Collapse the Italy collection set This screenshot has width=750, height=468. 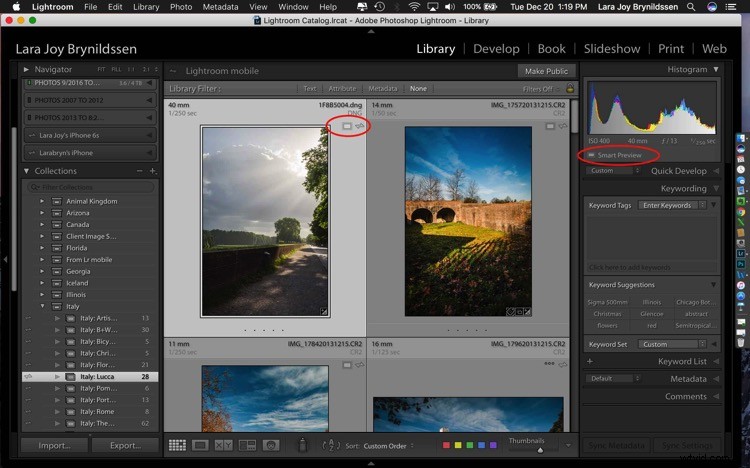(x=43, y=306)
